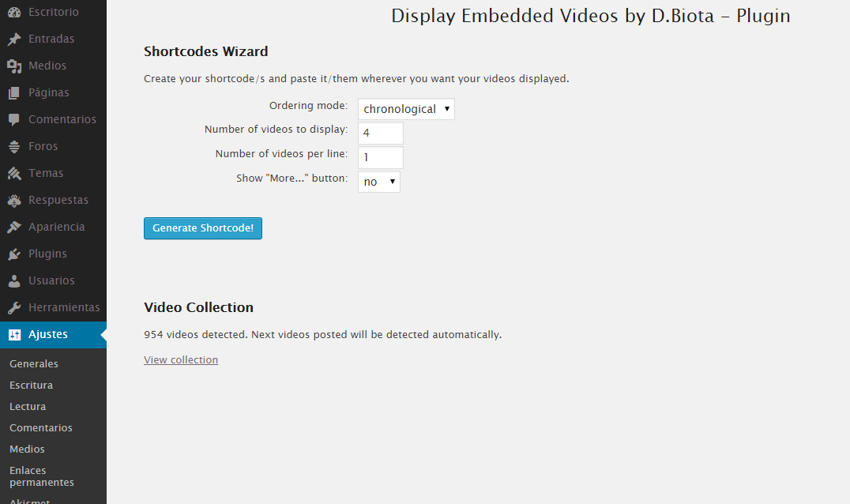Open Comentarios settings submenu item

[40, 428]
